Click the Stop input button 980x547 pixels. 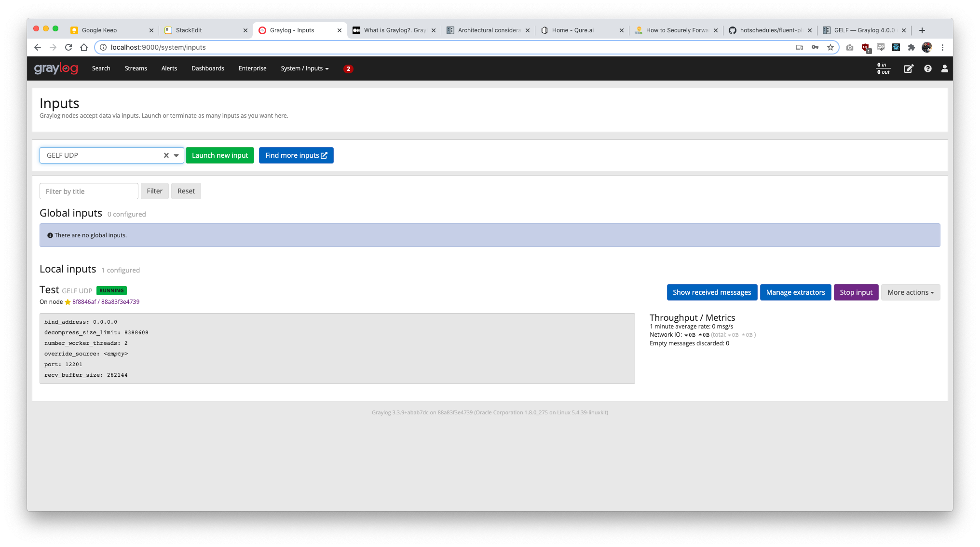click(856, 291)
